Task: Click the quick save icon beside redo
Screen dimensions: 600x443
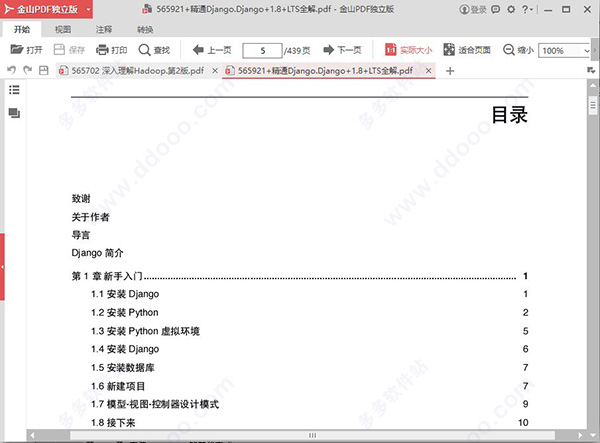Action: click(x=44, y=70)
